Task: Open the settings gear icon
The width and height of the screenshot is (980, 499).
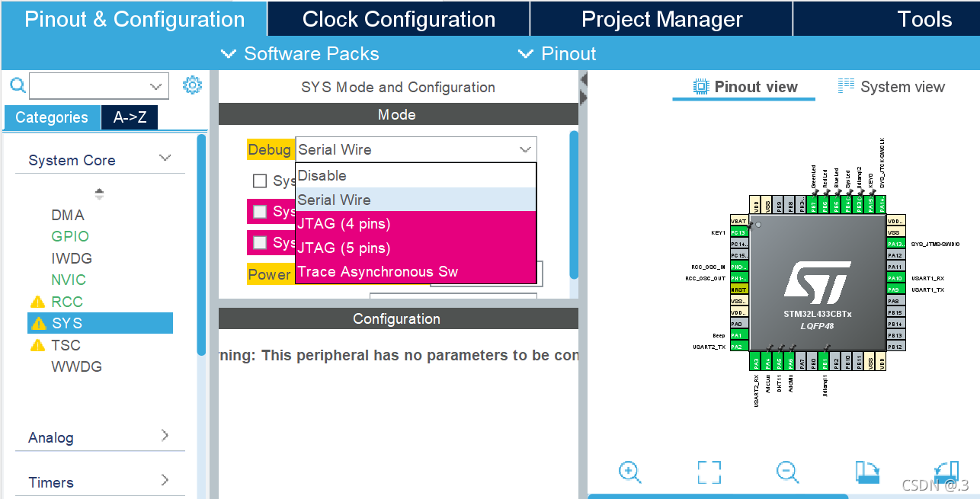Action: (x=192, y=85)
